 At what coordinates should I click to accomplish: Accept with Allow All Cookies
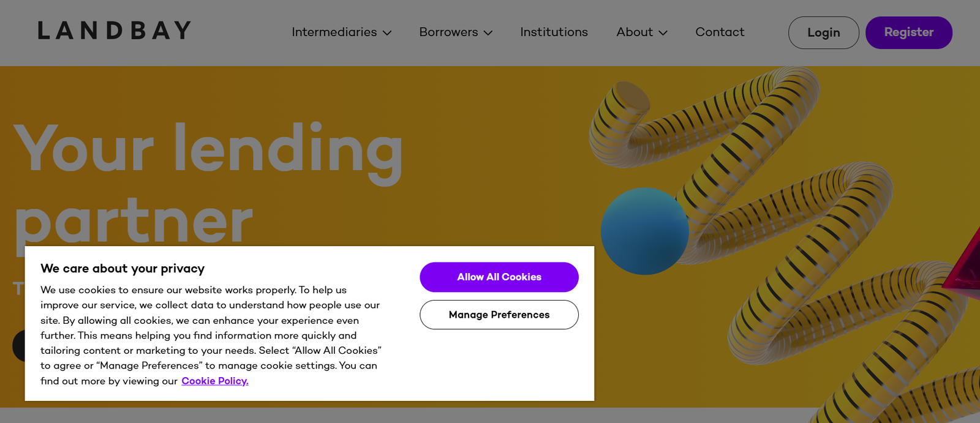coord(499,277)
